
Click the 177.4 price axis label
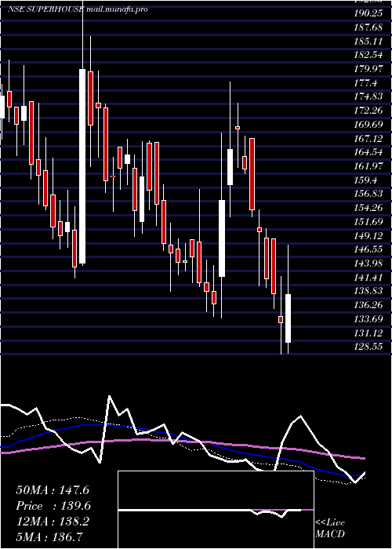(366, 83)
